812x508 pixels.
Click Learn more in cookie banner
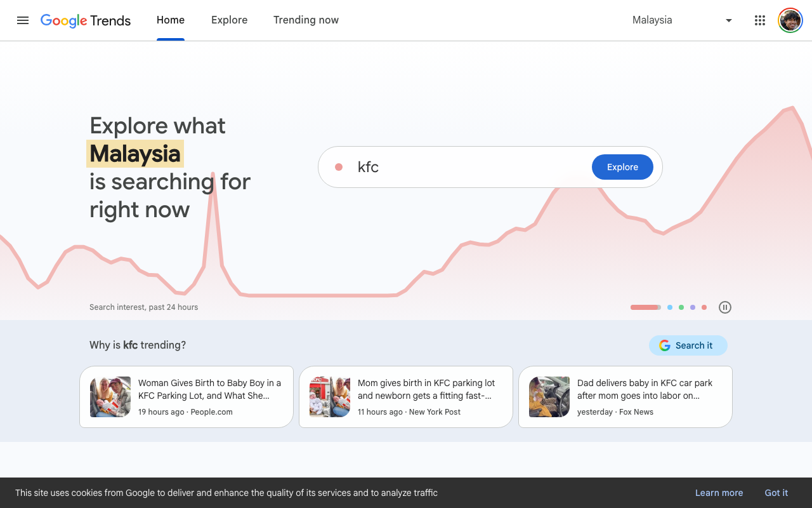(719, 493)
